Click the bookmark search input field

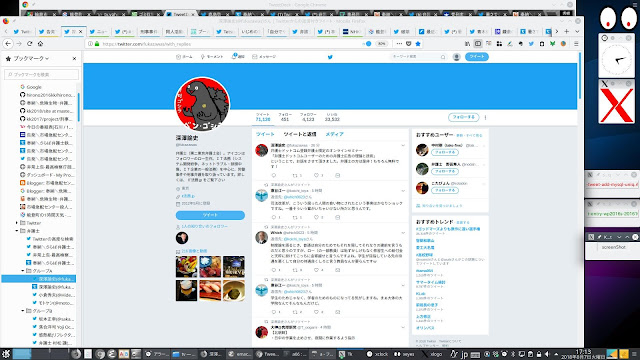pos(42,74)
